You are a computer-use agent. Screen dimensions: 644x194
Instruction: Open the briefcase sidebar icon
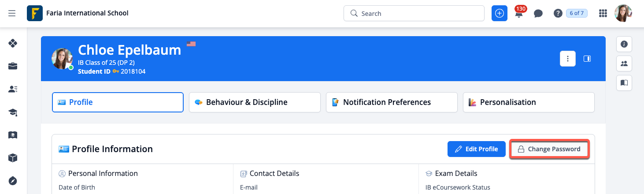coord(13,66)
